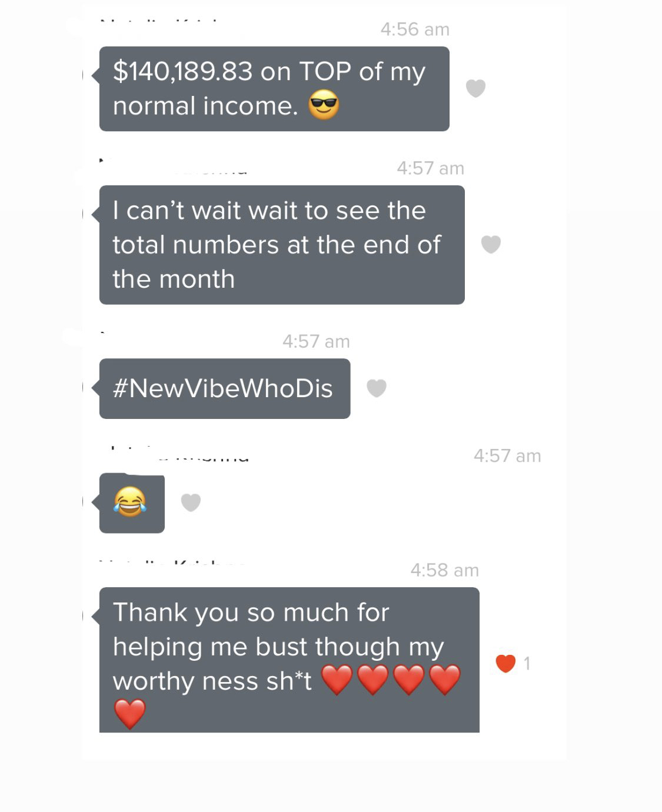The height and width of the screenshot is (812, 662).
Task: Click sender name above laughing emoji message
Action: (x=180, y=454)
